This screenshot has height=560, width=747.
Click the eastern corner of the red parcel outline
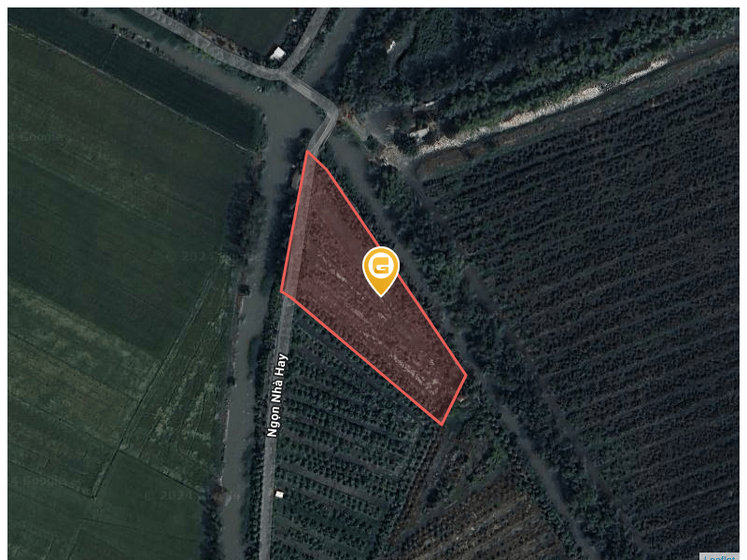coord(466,375)
